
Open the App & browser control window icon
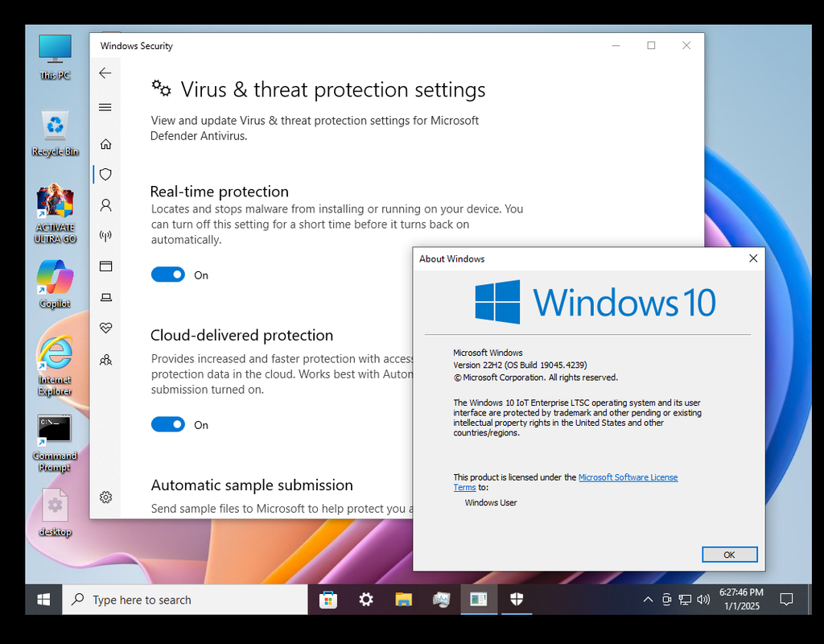[x=105, y=266]
